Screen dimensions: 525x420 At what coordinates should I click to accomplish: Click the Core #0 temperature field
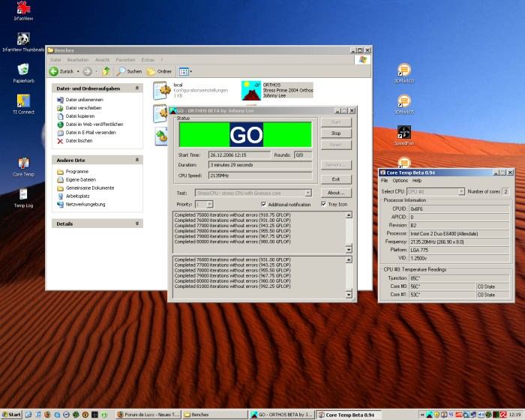pos(442,286)
